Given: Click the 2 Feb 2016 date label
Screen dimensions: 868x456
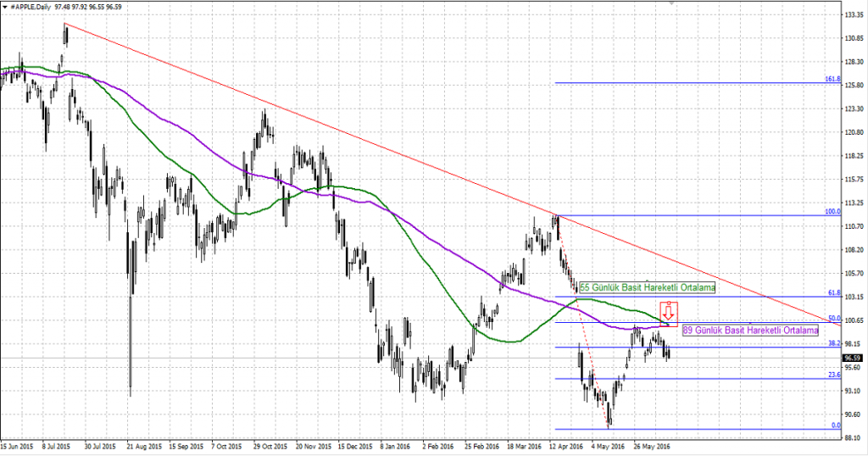Looking at the screenshot, I should (x=438, y=446).
